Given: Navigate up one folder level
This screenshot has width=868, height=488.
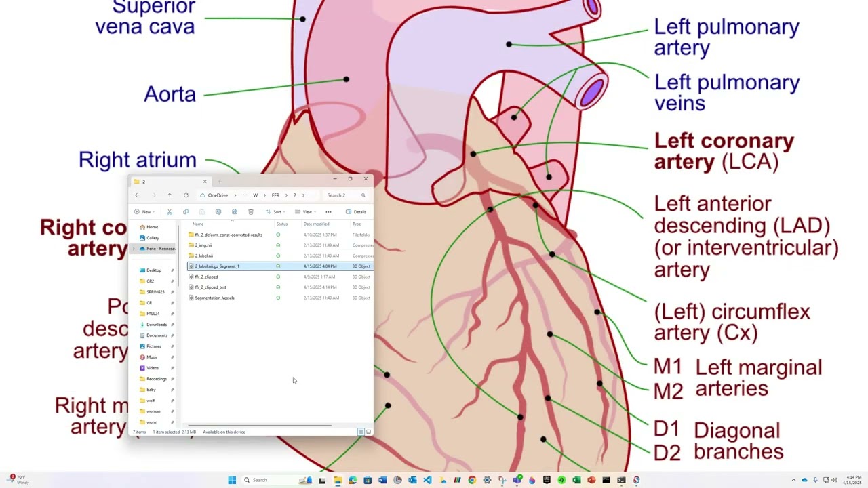Looking at the screenshot, I should pyautogui.click(x=170, y=195).
